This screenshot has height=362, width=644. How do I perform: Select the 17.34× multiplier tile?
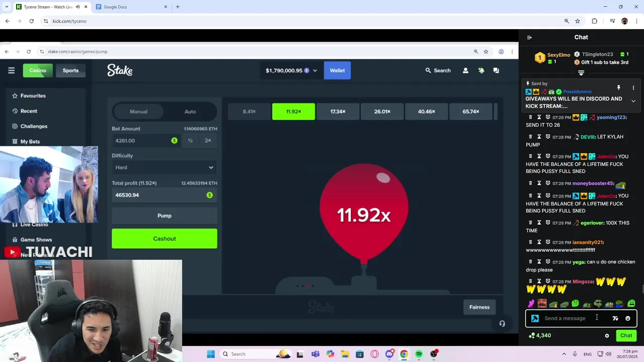[x=338, y=112]
